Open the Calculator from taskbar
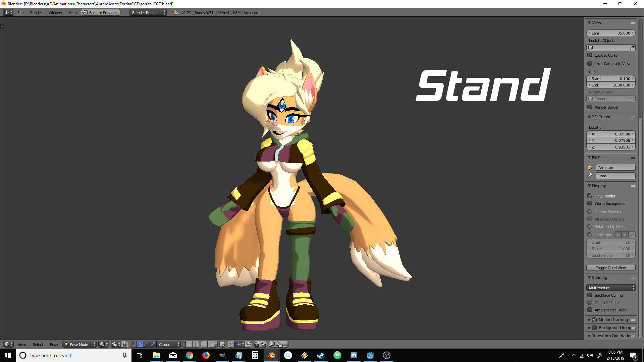Image resolution: width=644 pixels, height=362 pixels. 255,355
